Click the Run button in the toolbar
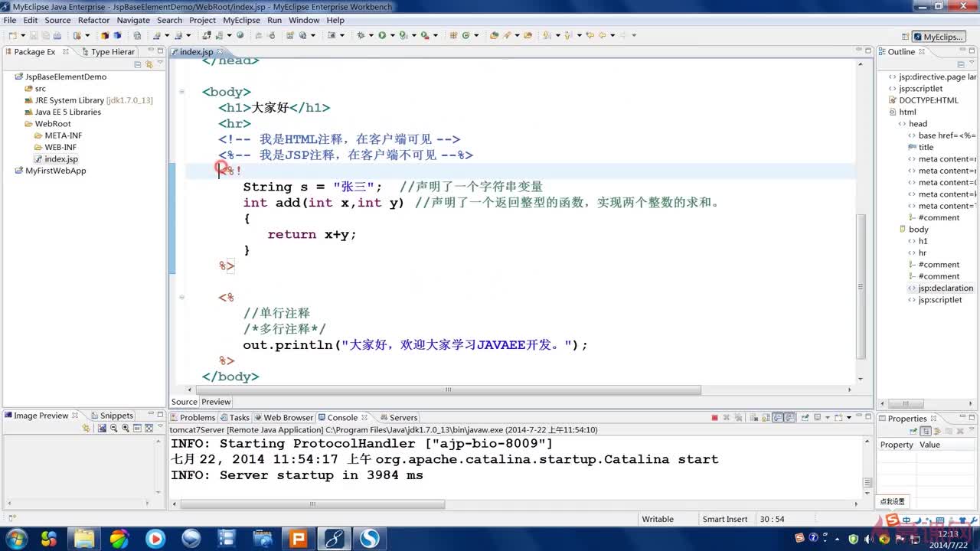Image resolution: width=980 pixels, height=551 pixels. [x=381, y=35]
